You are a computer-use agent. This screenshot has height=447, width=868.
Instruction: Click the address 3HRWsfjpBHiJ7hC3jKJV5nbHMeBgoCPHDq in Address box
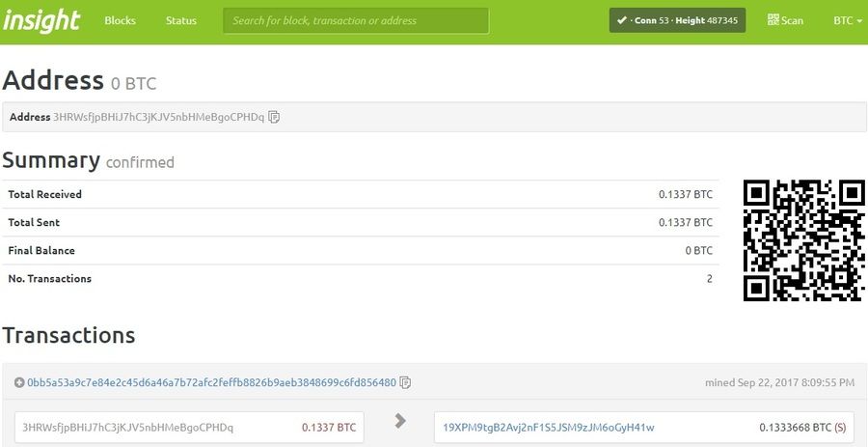pos(158,117)
